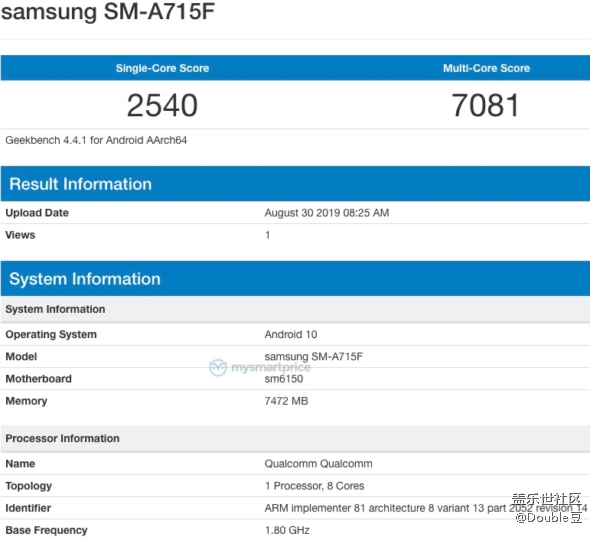Click the Upload Date label
This screenshot has width=590, height=540.
point(37,213)
